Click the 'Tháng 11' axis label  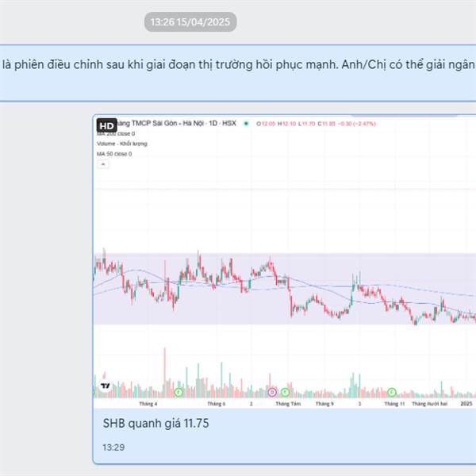[394, 404]
